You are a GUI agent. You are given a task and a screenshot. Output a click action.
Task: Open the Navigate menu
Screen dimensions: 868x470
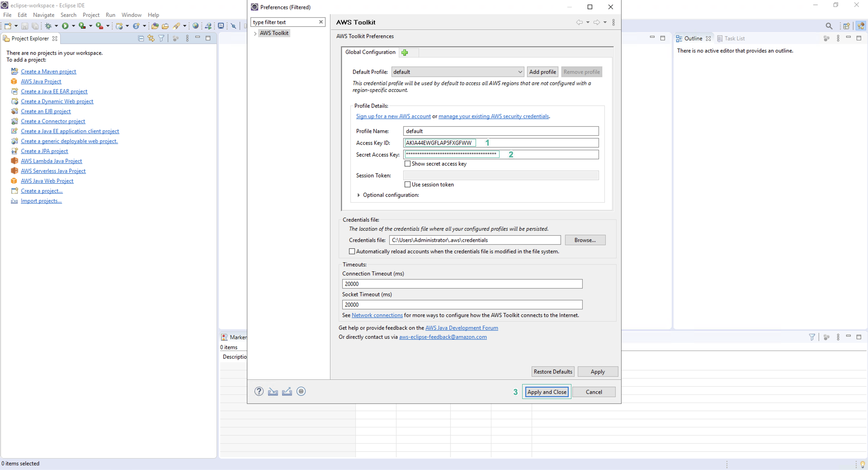[43, 15]
